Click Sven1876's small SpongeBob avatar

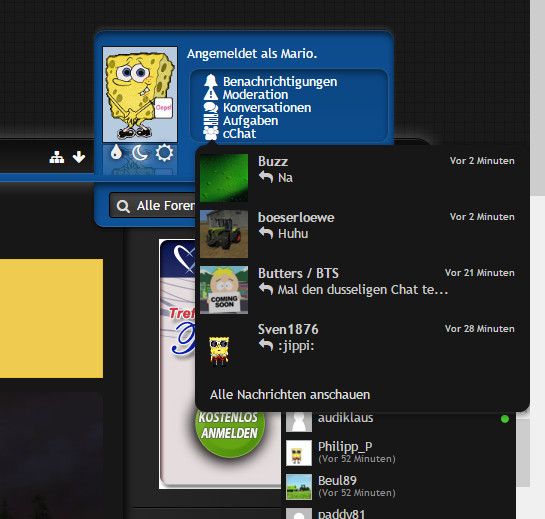point(219,351)
